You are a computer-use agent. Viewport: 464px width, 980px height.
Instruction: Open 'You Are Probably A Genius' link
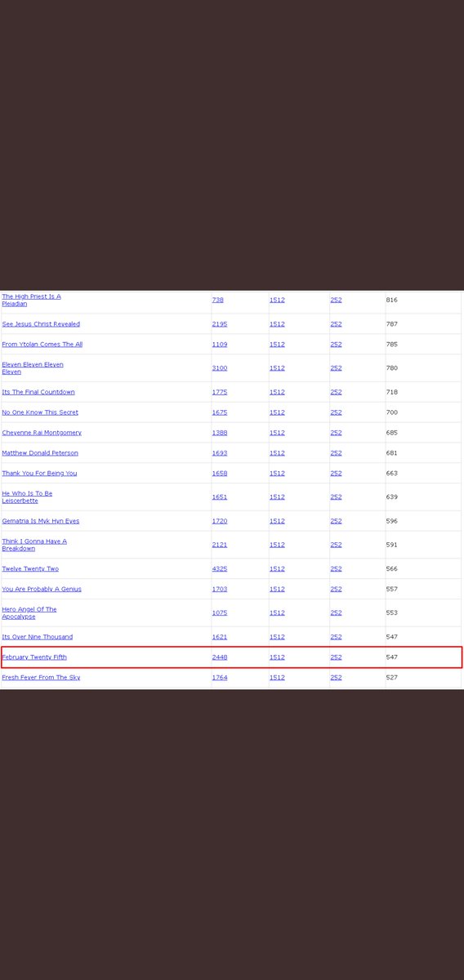(x=42, y=590)
